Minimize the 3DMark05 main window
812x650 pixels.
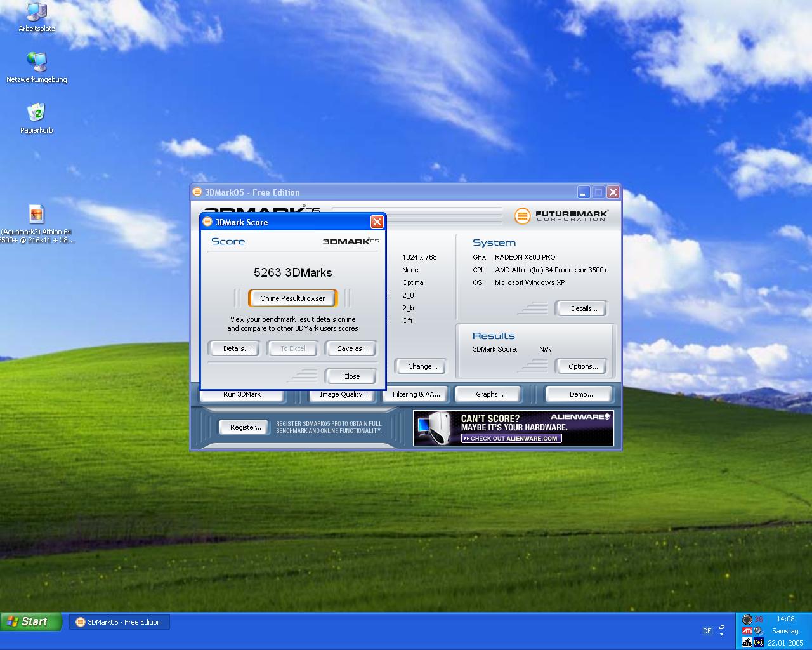[584, 192]
